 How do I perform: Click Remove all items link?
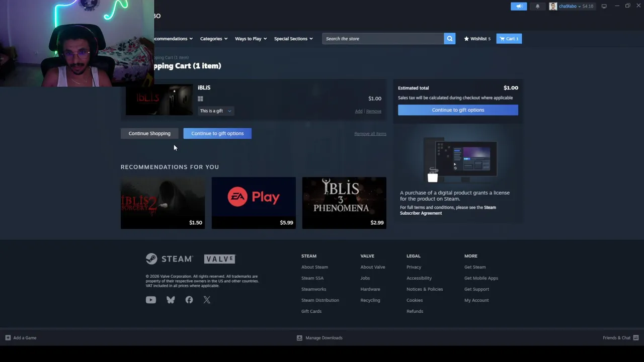[x=370, y=134]
